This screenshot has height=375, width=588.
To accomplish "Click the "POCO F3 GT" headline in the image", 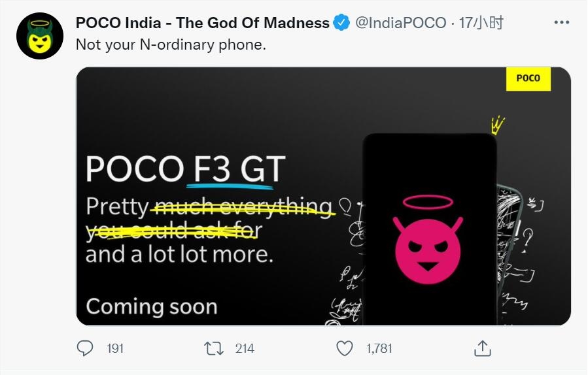I will [x=185, y=169].
